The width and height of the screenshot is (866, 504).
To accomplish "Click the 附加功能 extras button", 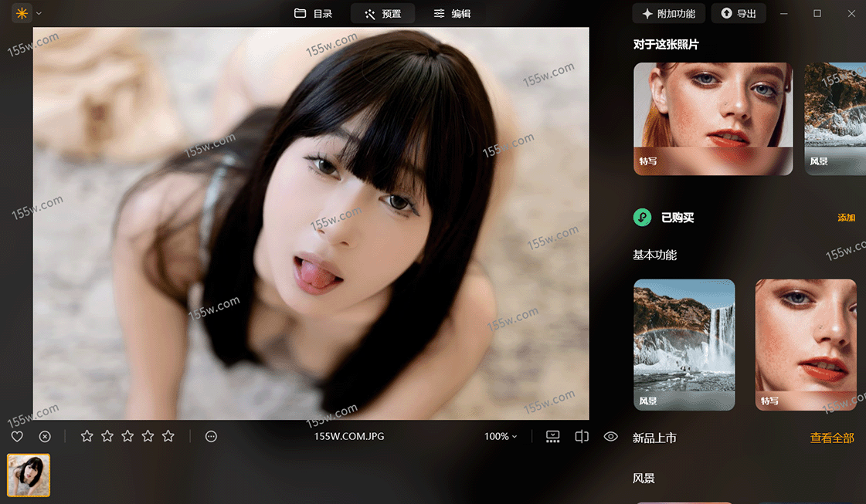I will click(x=668, y=13).
